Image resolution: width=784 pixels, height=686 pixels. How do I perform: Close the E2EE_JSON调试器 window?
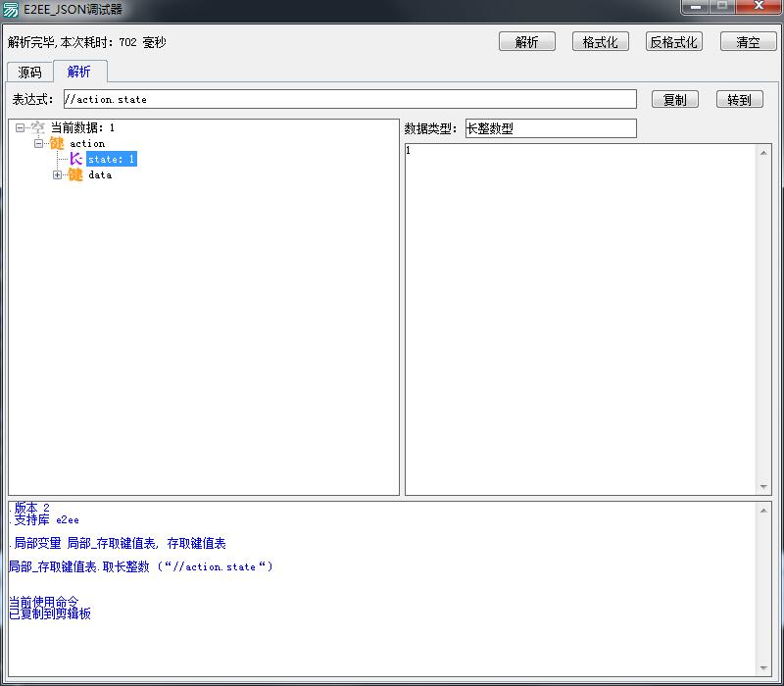759,7
